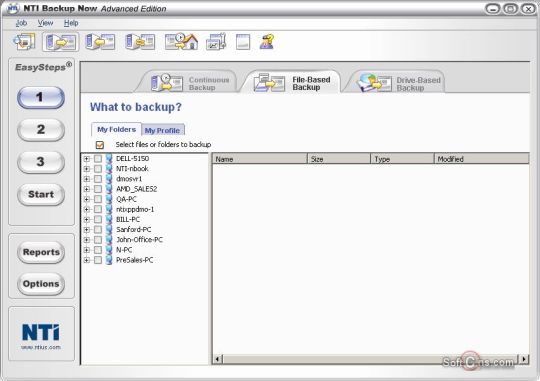Click the PreSales-PC computer icon
This screenshot has width=540, height=381.
(x=109, y=260)
